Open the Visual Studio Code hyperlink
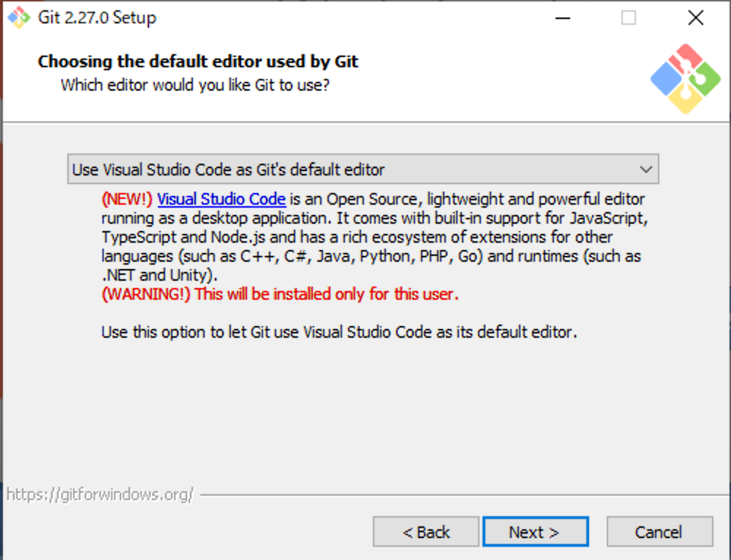This screenshot has height=560, width=731. 221,199
